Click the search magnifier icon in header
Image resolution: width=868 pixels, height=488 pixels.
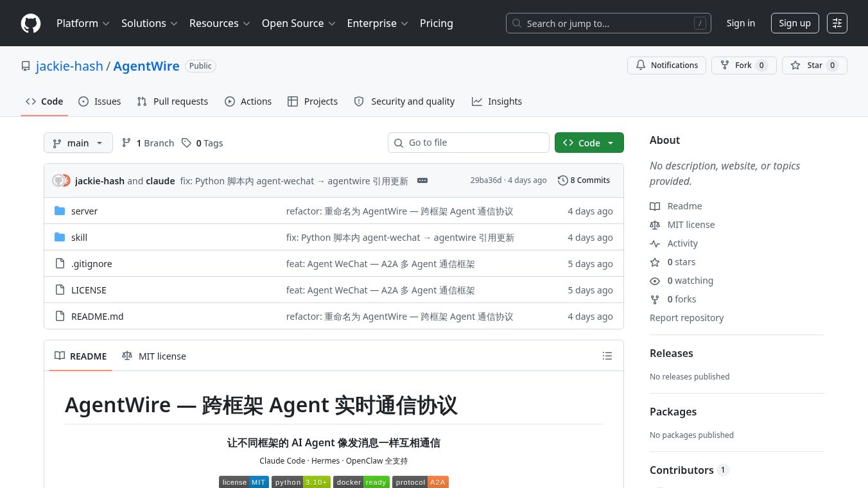[517, 24]
